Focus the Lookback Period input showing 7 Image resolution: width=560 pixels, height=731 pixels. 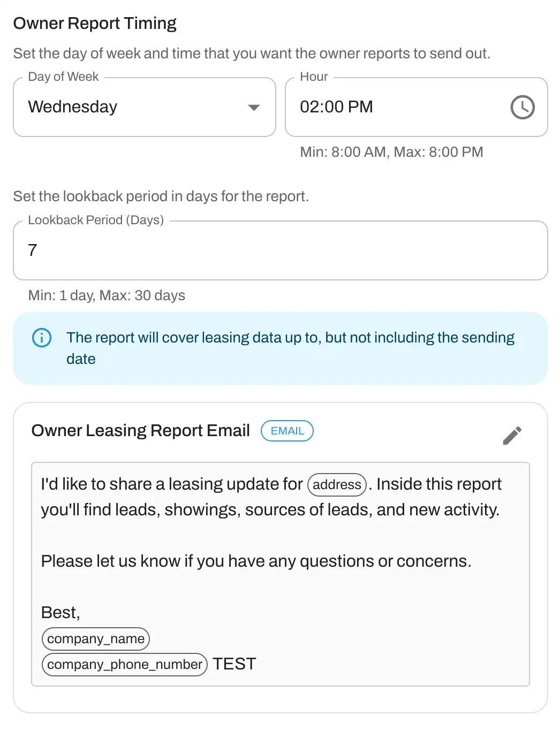pos(280,250)
